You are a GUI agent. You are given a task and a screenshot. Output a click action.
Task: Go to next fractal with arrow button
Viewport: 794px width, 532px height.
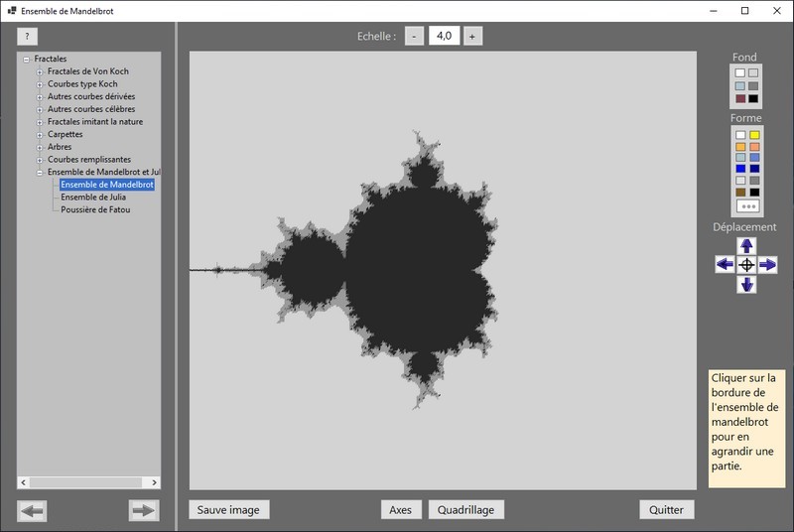tap(144, 510)
